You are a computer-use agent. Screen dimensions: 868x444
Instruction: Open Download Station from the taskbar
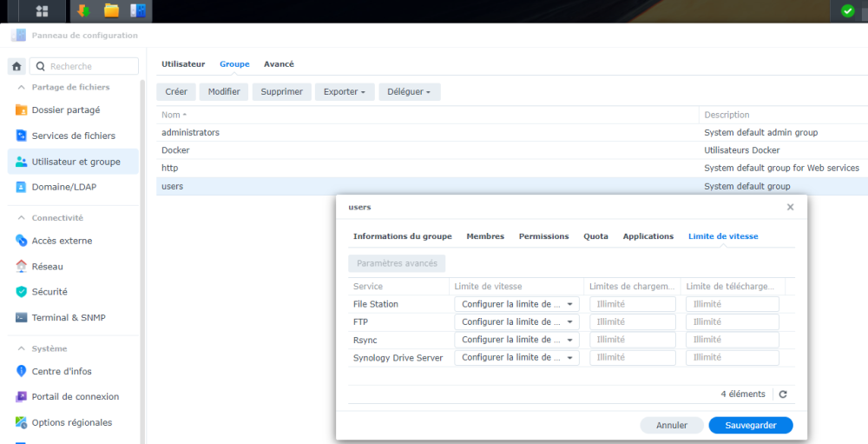coord(83,11)
